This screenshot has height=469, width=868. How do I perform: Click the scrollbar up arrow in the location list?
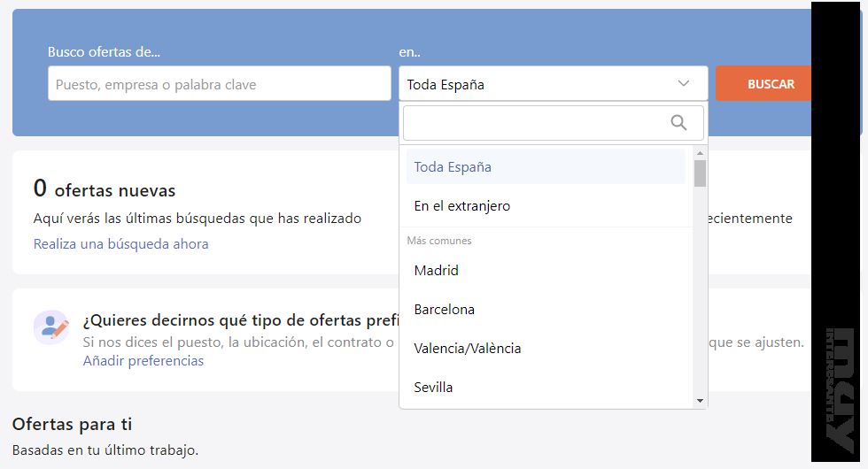[700, 153]
